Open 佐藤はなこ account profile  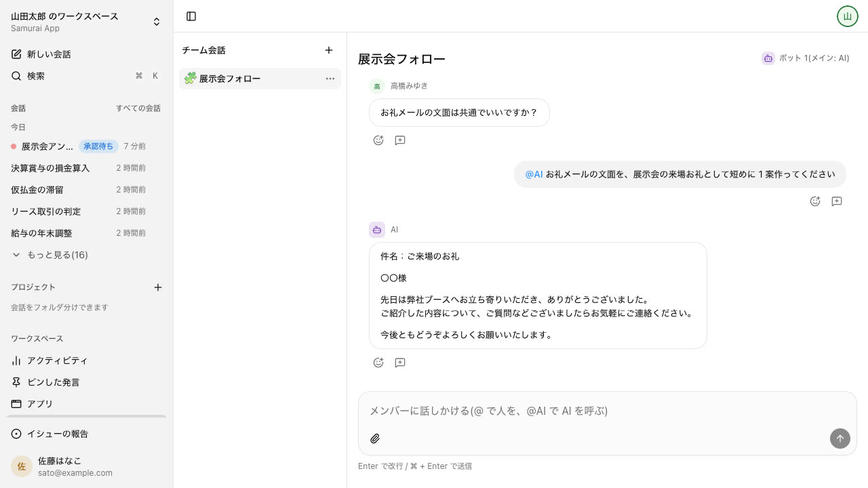pyautogui.click(x=86, y=466)
